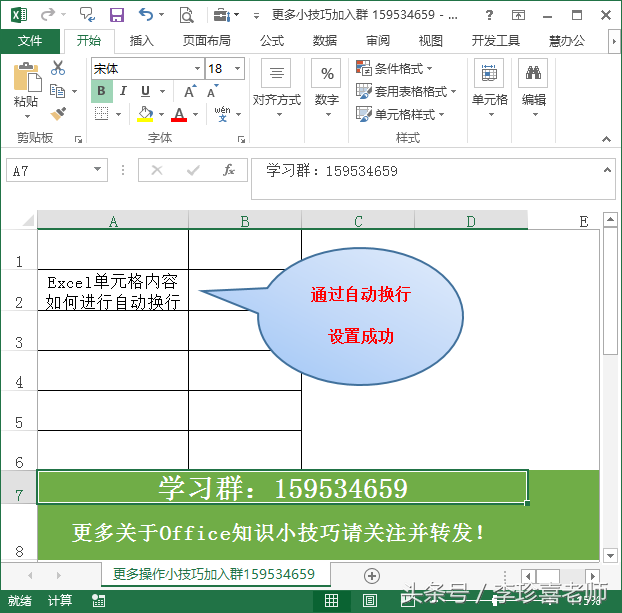Viewport: 622px width, 613px height.
Task: Click the Insert Function fx icon
Action: pos(228,170)
